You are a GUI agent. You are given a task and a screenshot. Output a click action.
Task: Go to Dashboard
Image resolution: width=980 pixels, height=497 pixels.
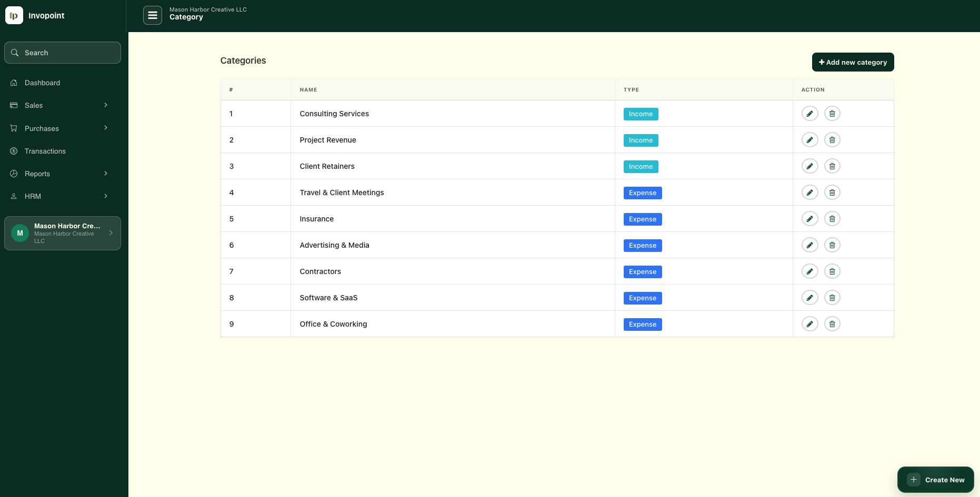point(63,83)
